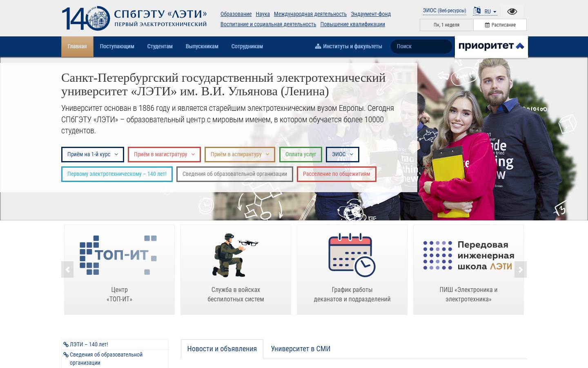This screenshot has height=368, width=588.
Task: Open the Расписание schedule button
Action: coord(500,25)
